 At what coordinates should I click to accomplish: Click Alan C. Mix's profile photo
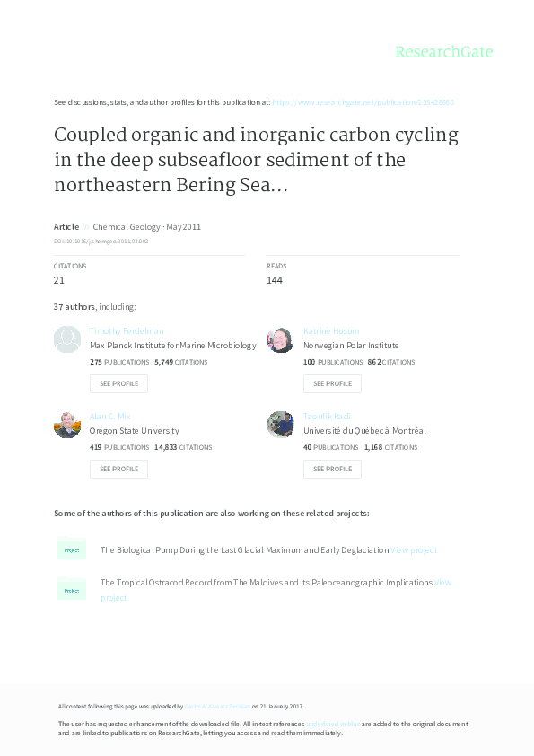point(67,425)
